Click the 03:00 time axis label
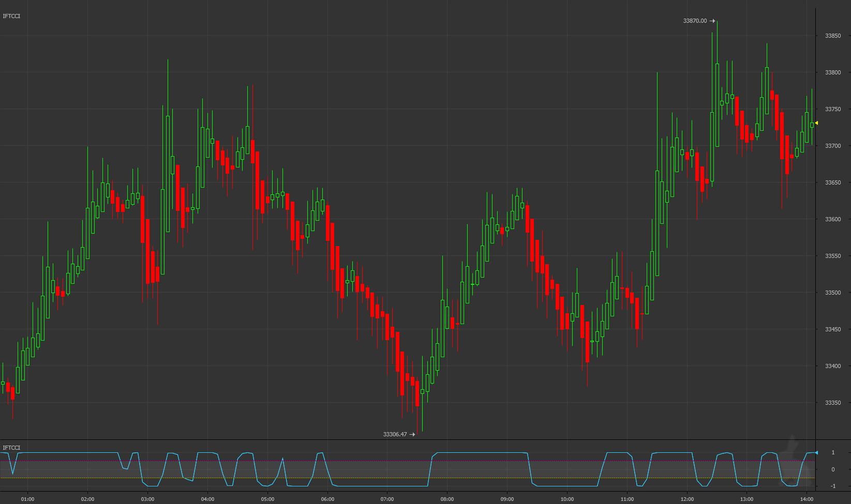Image resolution: width=851 pixels, height=504 pixels. pos(147,499)
